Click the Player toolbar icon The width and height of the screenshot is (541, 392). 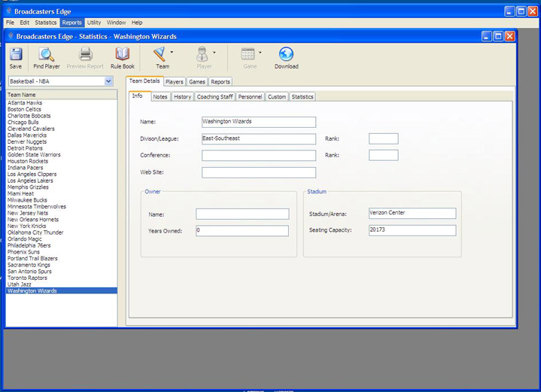click(202, 54)
